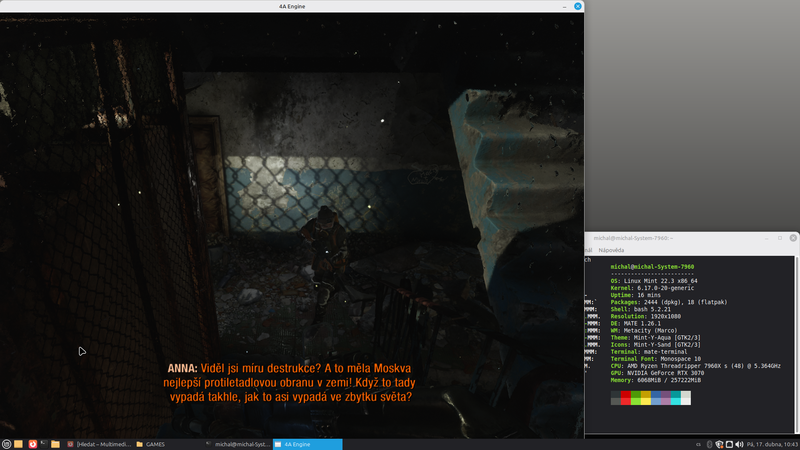The height and width of the screenshot is (450, 800).
Task: Minimize the terminal window
Action: tap(766, 238)
